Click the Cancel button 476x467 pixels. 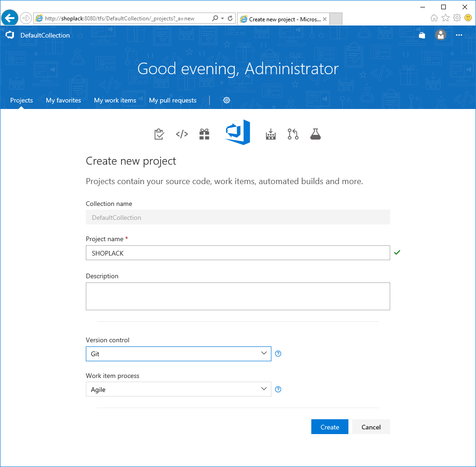371,427
